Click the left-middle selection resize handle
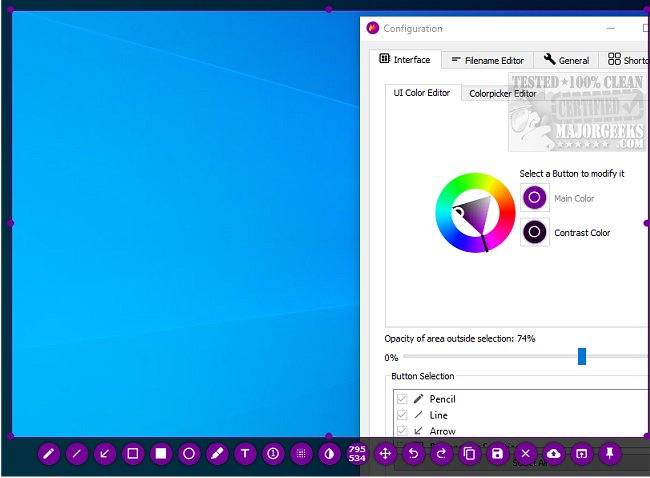Image resolution: width=650 pixels, height=478 pixels. pyautogui.click(x=11, y=223)
